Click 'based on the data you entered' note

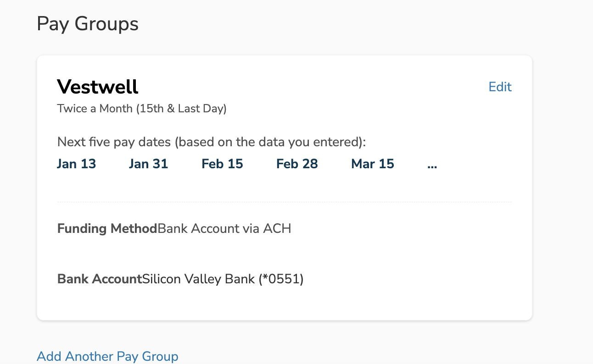pos(269,142)
